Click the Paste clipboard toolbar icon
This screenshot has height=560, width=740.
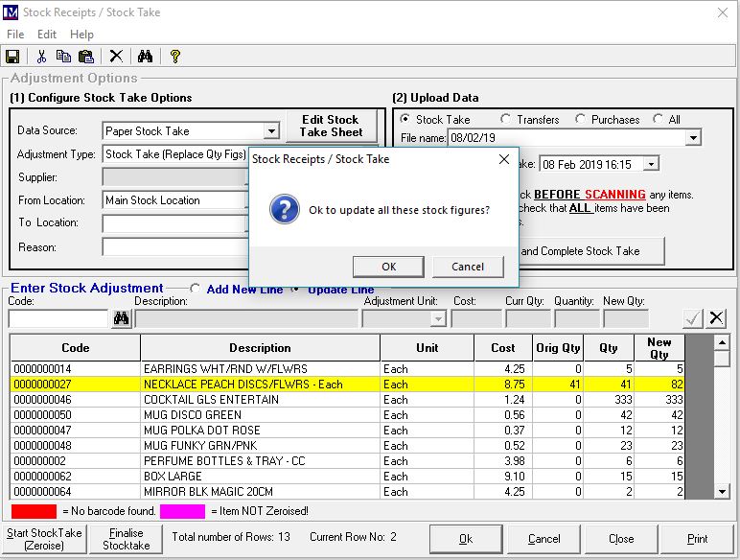click(x=86, y=57)
